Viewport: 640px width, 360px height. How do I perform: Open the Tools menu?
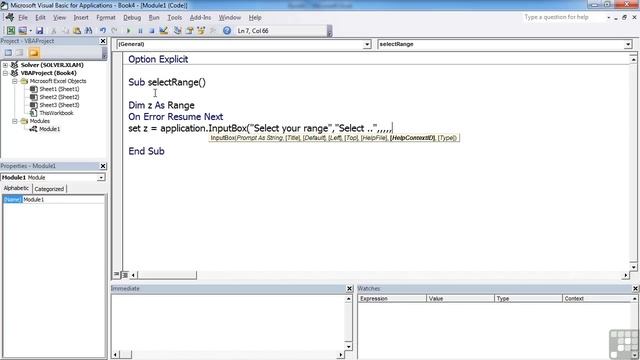pos(175,18)
